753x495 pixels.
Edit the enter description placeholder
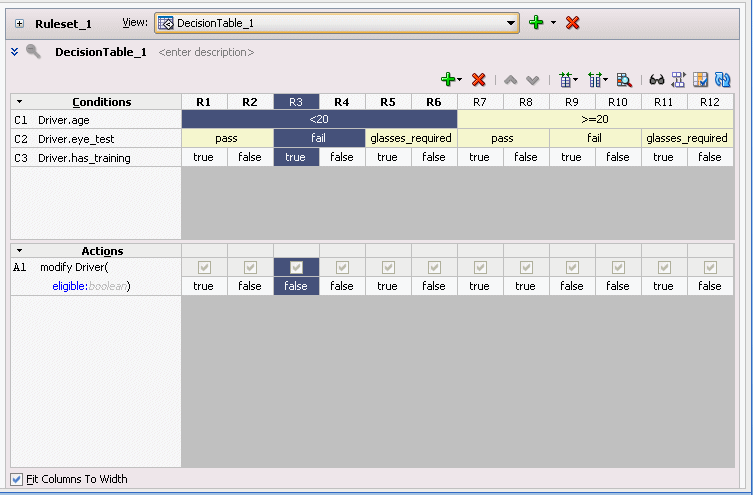(x=206, y=52)
